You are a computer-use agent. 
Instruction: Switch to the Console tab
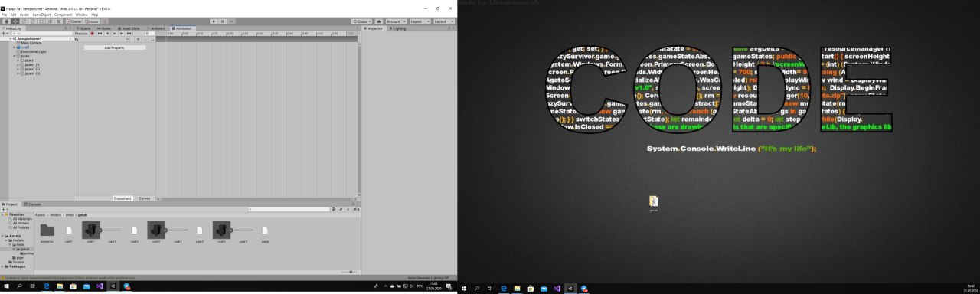pyautogui.click(x=33, y=204)
